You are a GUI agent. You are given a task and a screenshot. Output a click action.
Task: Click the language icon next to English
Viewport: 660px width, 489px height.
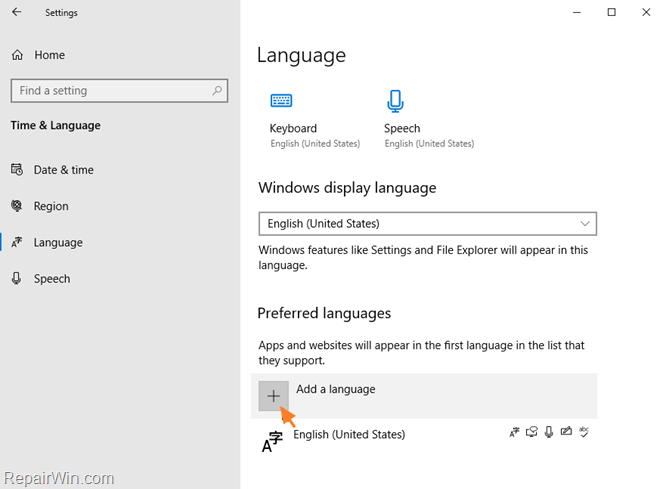[x=272, y=441]
